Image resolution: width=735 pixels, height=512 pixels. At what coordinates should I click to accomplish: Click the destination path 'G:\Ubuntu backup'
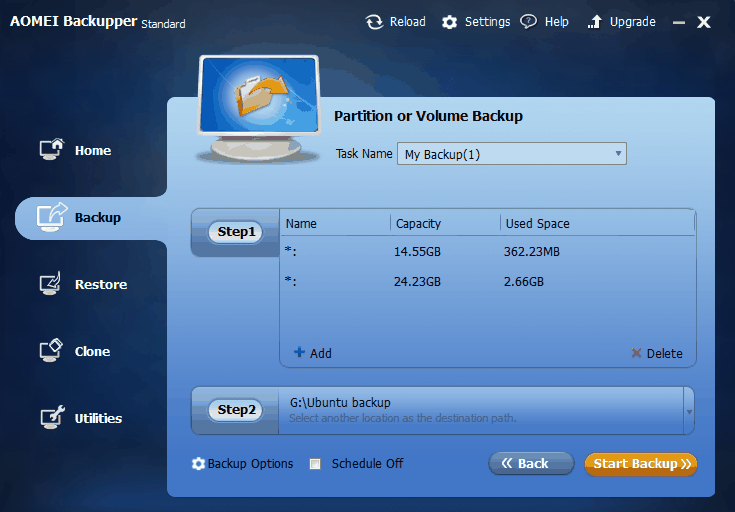(x=340, y=403)
